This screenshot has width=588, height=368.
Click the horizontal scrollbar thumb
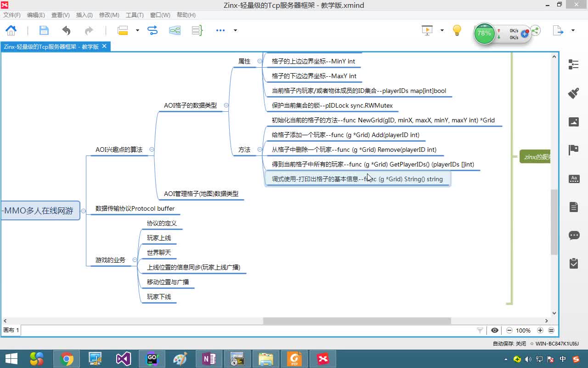(x=357, y=321)
